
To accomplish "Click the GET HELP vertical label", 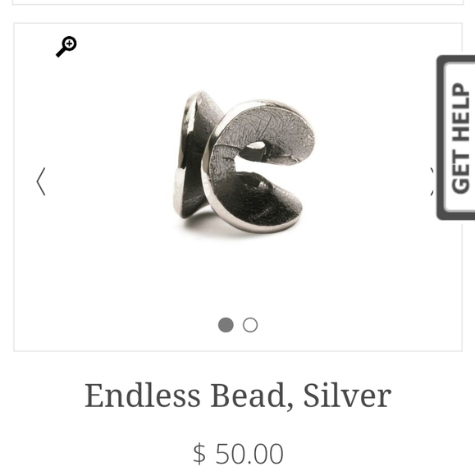I will click(x=461, y=138).
